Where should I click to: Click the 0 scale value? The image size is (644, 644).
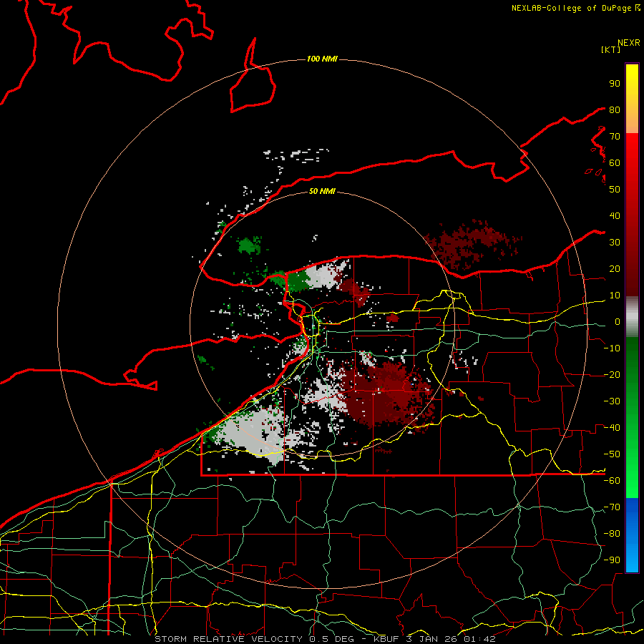click(x=618, y=321)
